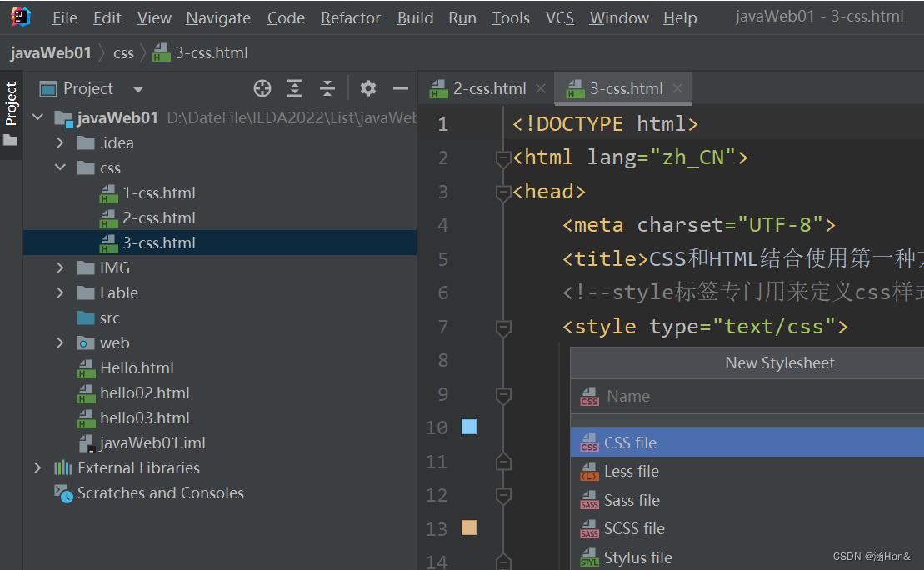Click the Name input field in New Stylesheet
The width and height of the screenshot is (924, 570).
coord(747,396)
